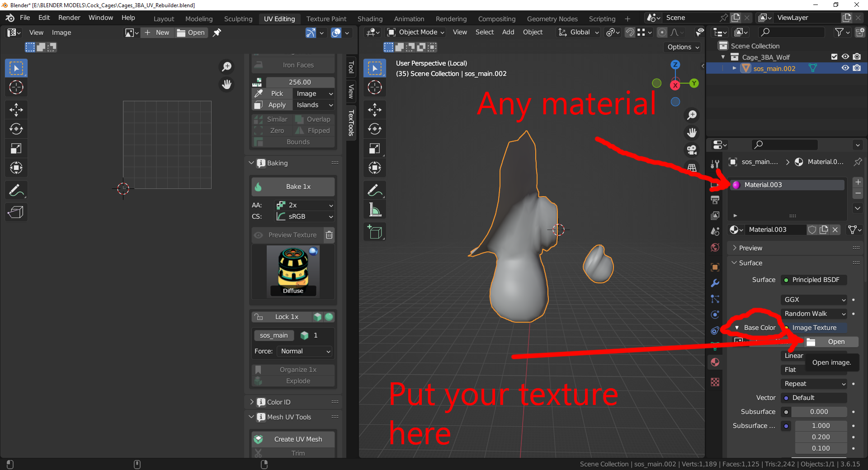Click the 256.00 size field
Screen dimensions: 868x470
point(300,82)
